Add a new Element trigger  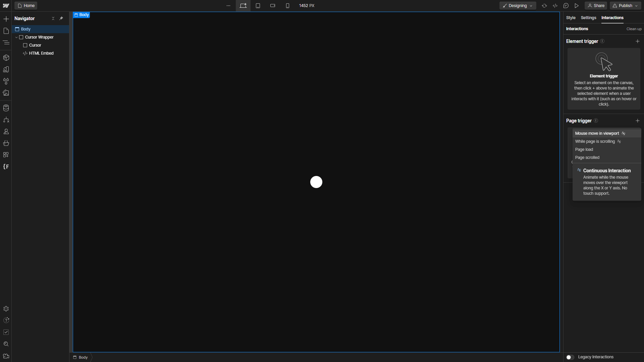637,41
